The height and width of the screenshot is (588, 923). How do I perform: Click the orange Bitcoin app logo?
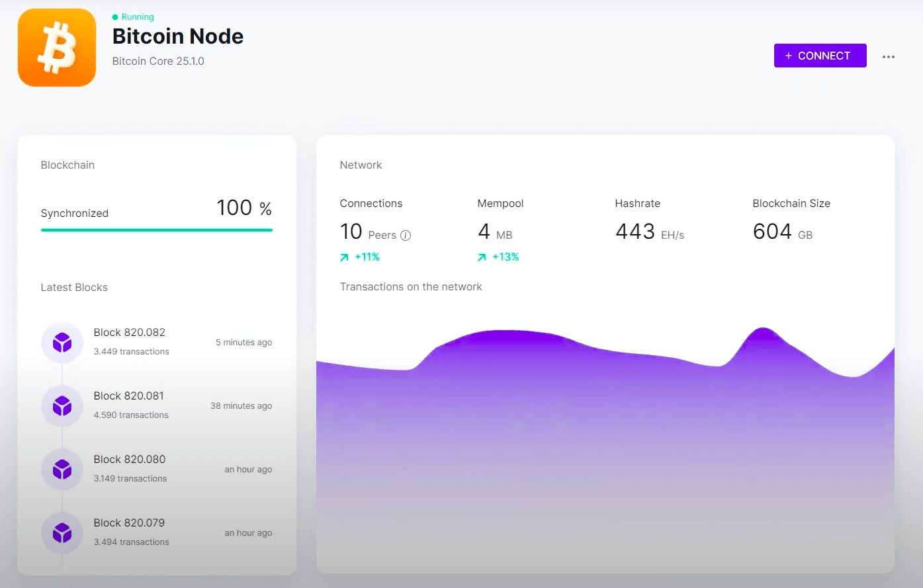coord(57,48)
